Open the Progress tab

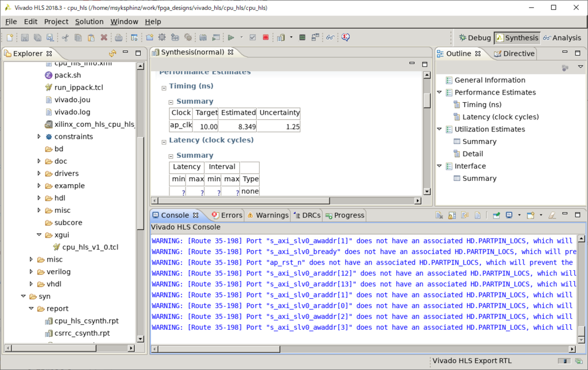(345, 215)
